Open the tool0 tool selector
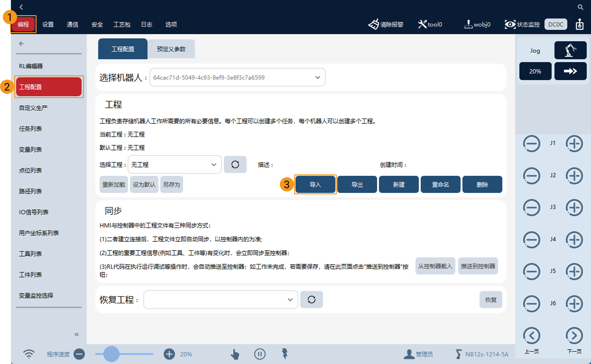 [430, 24]
